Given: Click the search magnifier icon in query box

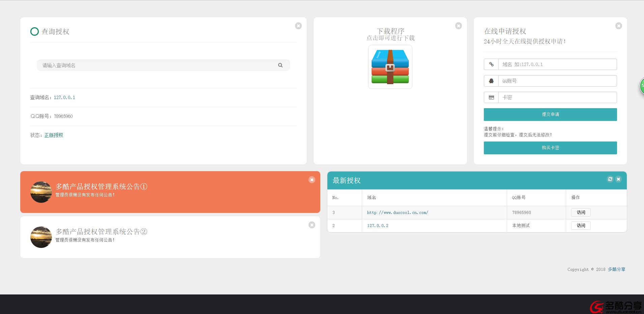Looking at the screenshot, I should (x=280, y=65).
